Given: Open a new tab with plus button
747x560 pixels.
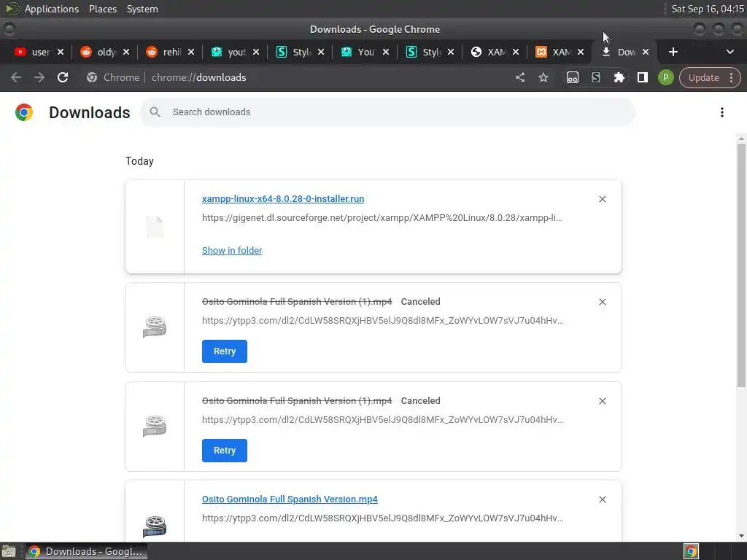Looking at the screenshot, I should pos(673,52).
